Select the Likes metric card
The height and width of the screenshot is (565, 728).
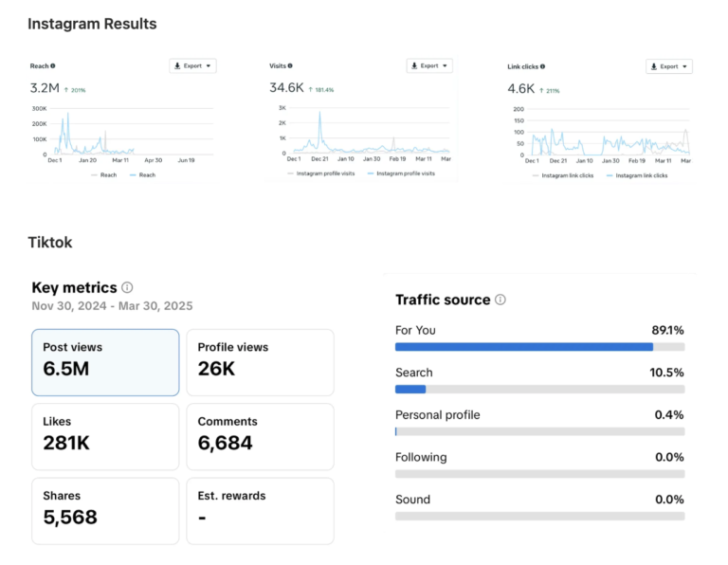coord(105,436)
